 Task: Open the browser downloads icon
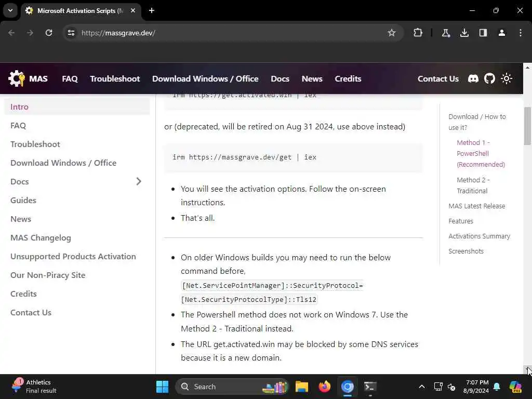click(x=464, y=33)
